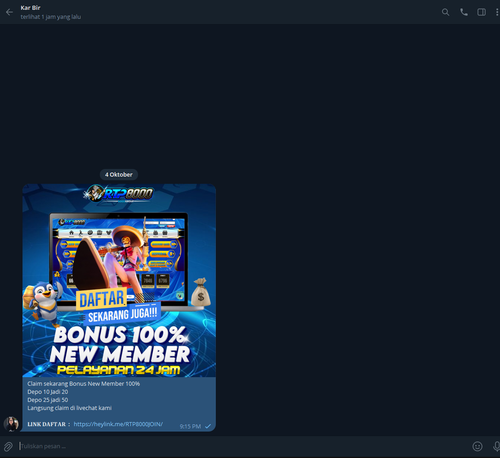The image size is (500, 458).
Task: Attach a file with the paperclip icon
Action: coord(8,446)
